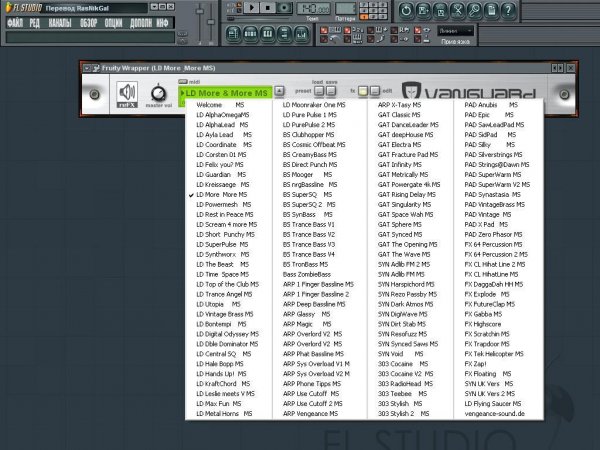Click the magnifier icon in top toolbar
Viewport: 600px width, 450px height.
pyautogui.click(x=474, y=11)
